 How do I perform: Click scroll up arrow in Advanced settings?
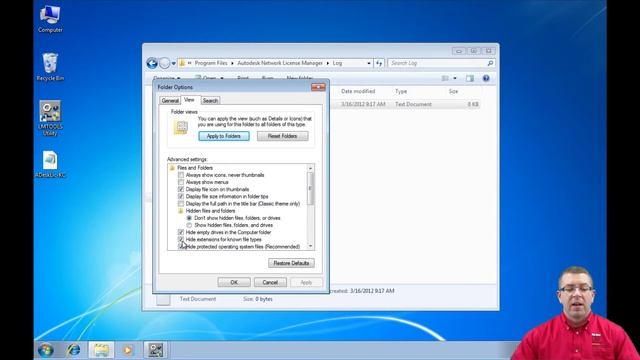[311, 168]
